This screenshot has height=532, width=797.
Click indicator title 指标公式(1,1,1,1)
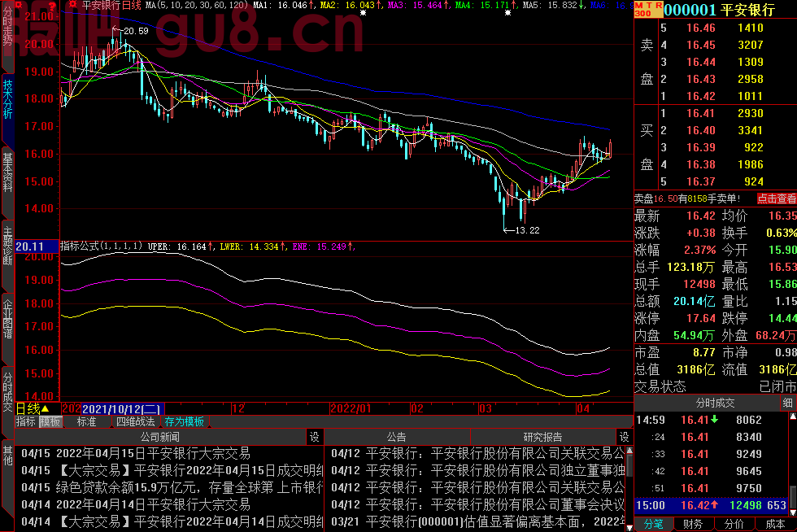(x=101, y=246)
